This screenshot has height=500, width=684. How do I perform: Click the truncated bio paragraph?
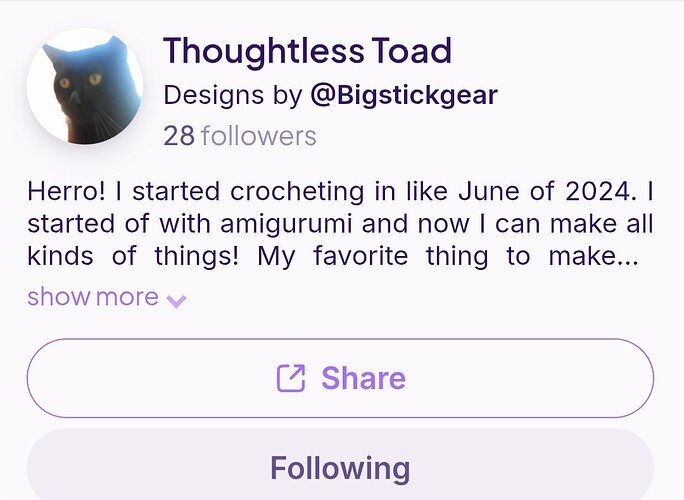tap(340, 222)
